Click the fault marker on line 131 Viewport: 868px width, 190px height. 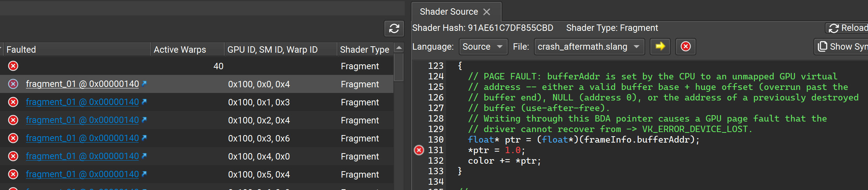point(419,150)
